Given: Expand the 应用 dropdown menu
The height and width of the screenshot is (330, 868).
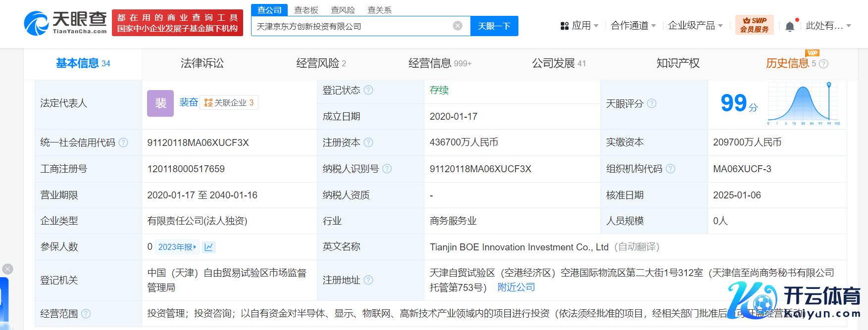Looking at the screenshot, I should [x=579, y=26].
